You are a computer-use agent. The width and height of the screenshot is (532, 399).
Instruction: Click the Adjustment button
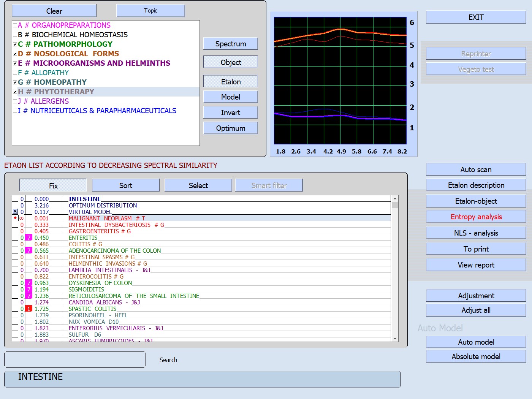click(476, 296)
